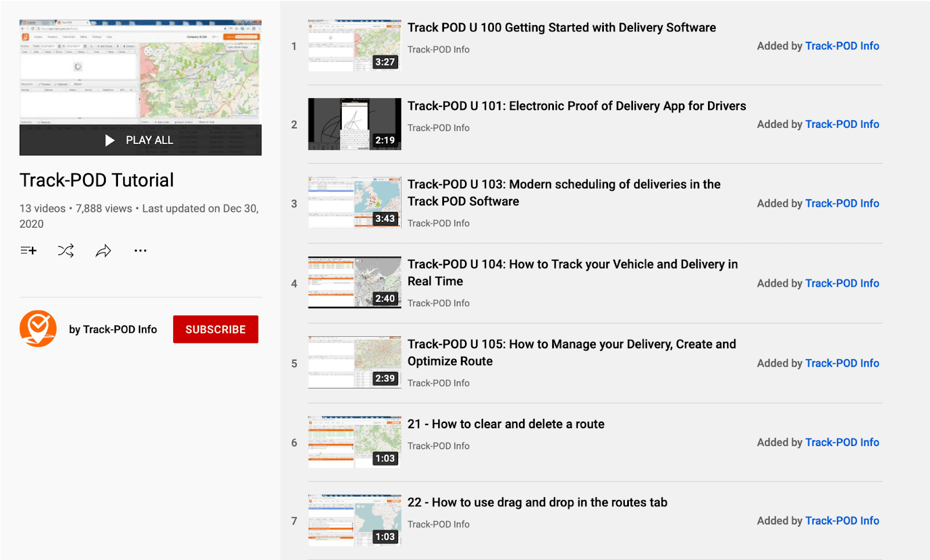This screenshot has height=560, width=930.
Task: Click channel name under U 103 video title
Action: click(438, 223)
